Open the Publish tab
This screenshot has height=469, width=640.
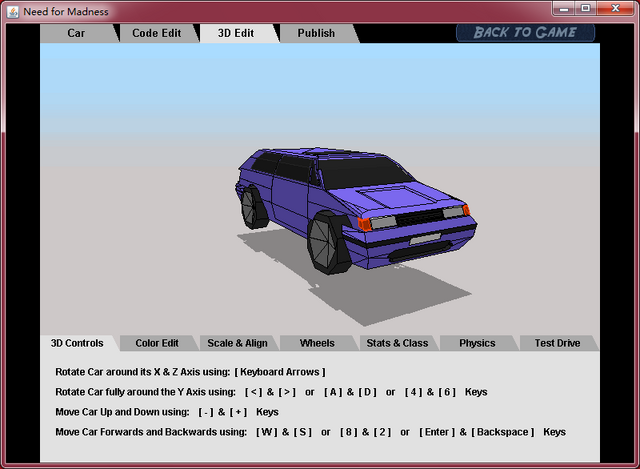point(316,33)
